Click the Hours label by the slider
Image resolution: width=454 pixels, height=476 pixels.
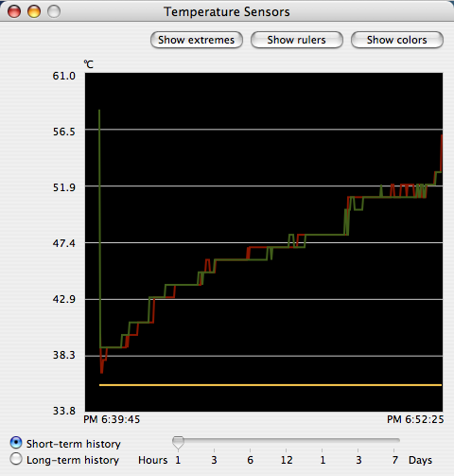coord(153,460)
